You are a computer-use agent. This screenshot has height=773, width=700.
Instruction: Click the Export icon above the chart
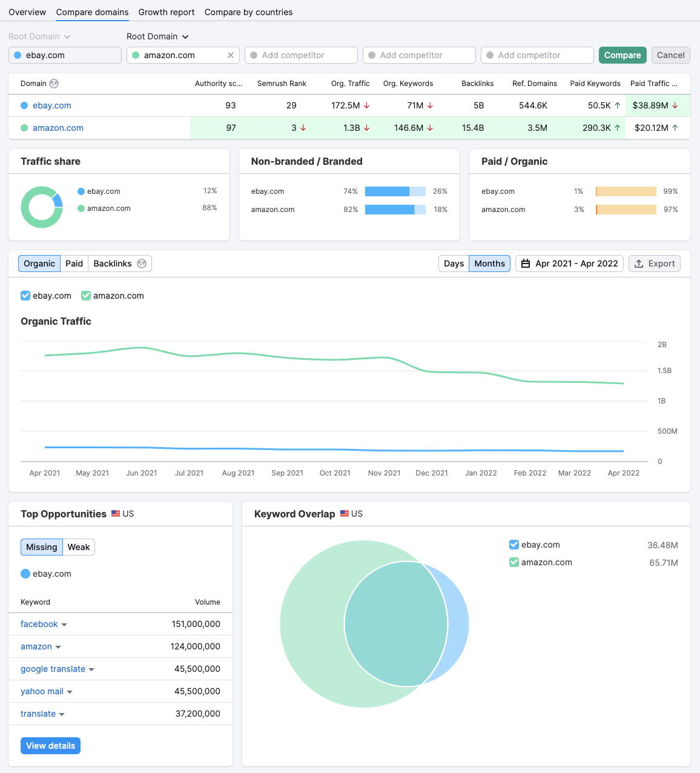[640, 264]
